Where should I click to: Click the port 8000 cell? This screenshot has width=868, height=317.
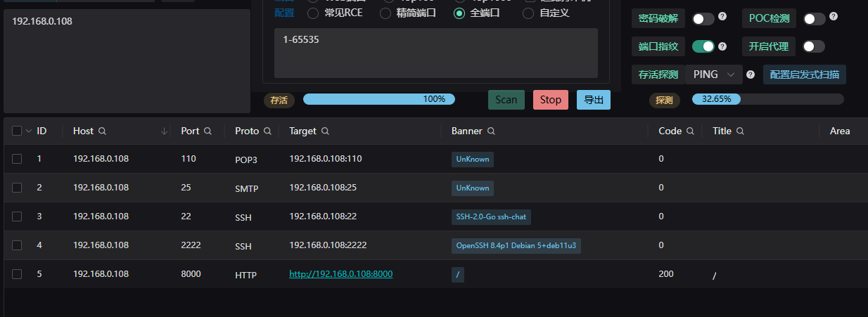pos(191,274)
